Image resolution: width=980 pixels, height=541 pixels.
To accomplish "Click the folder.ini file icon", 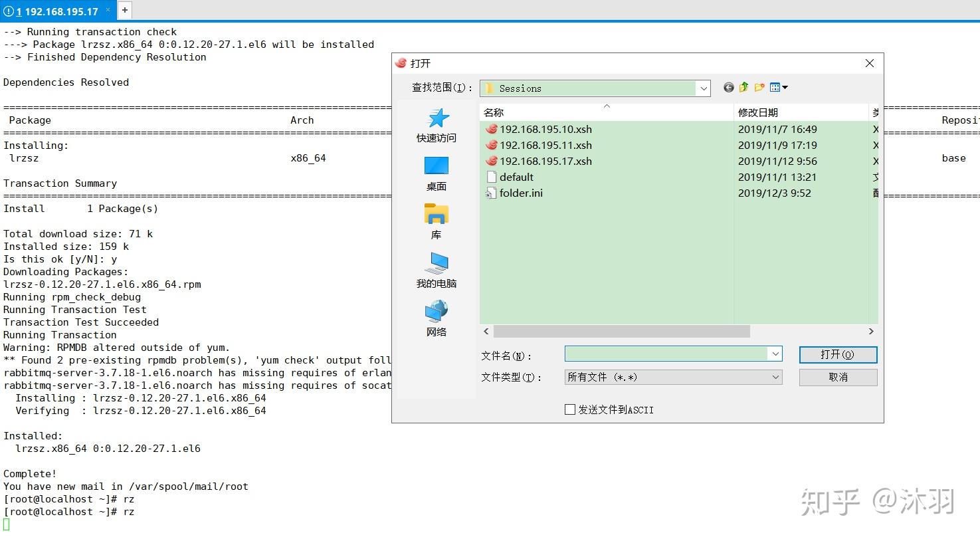I will [x=492, y=193].
